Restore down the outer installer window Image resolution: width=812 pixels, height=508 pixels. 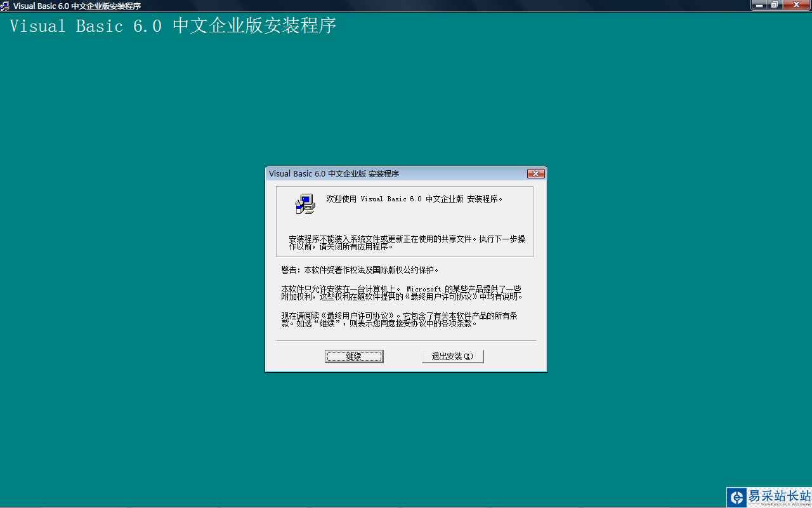(x=775, y=5)
